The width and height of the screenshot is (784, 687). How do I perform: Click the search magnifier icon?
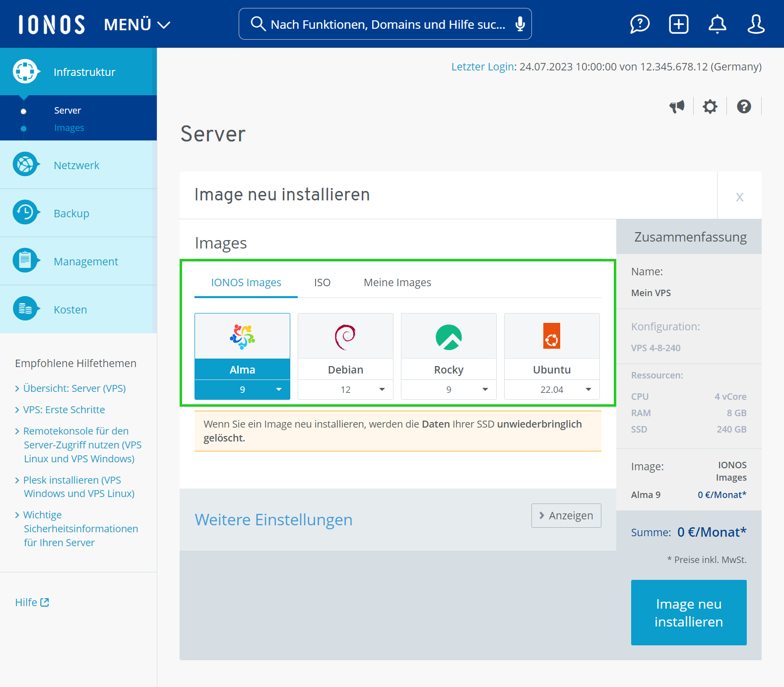[x=258, y=24]
